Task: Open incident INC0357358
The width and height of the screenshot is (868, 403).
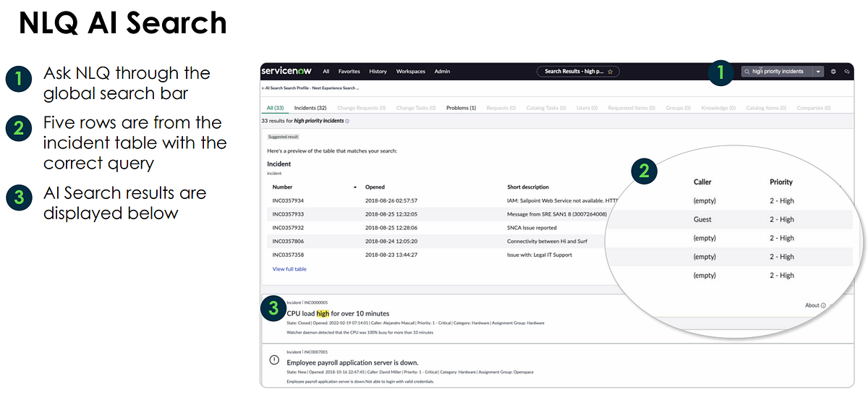Action: [x=288, y=255]
